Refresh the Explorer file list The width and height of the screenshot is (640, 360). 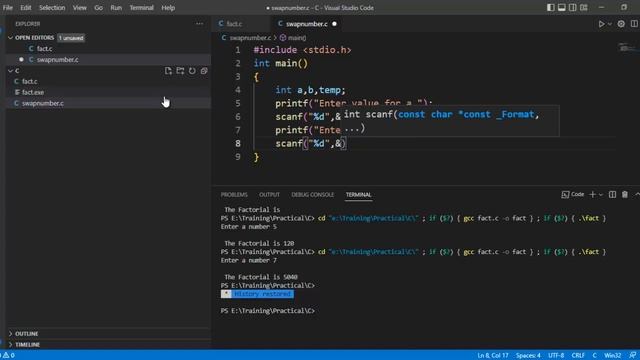(x=192, y=71)
